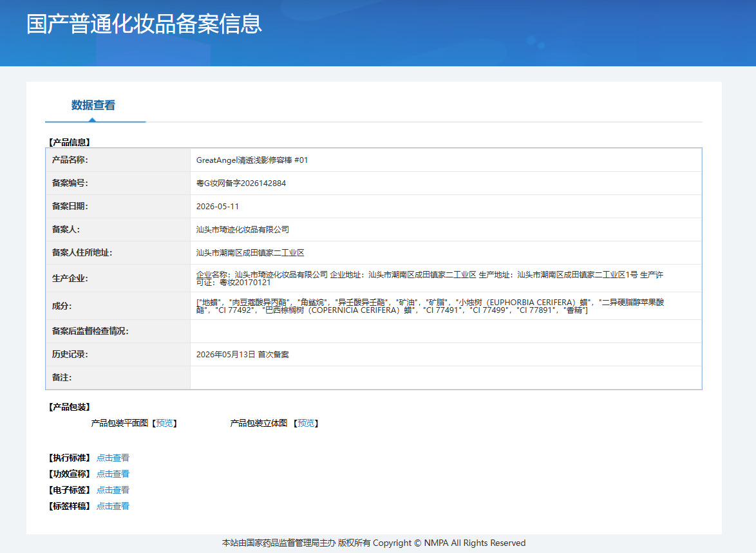The image size is (756, 553).
Task: Open 点击查看 next to 电子标签
Action: (x=113, y=490)
